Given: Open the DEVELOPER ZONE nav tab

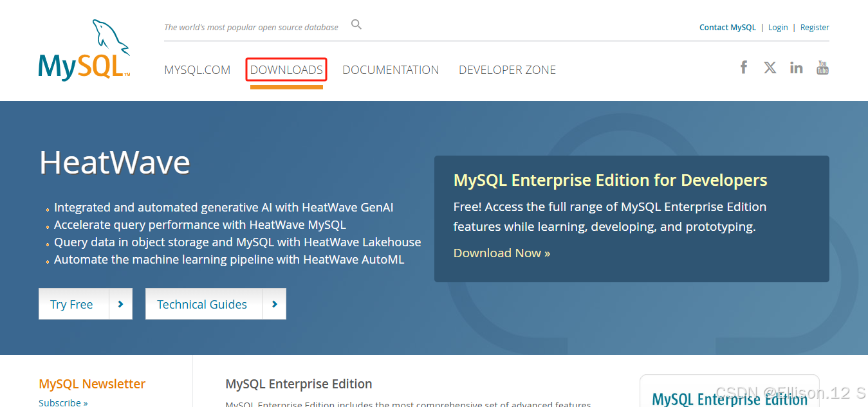Looking at the screenshot, I should pos(507,69).
